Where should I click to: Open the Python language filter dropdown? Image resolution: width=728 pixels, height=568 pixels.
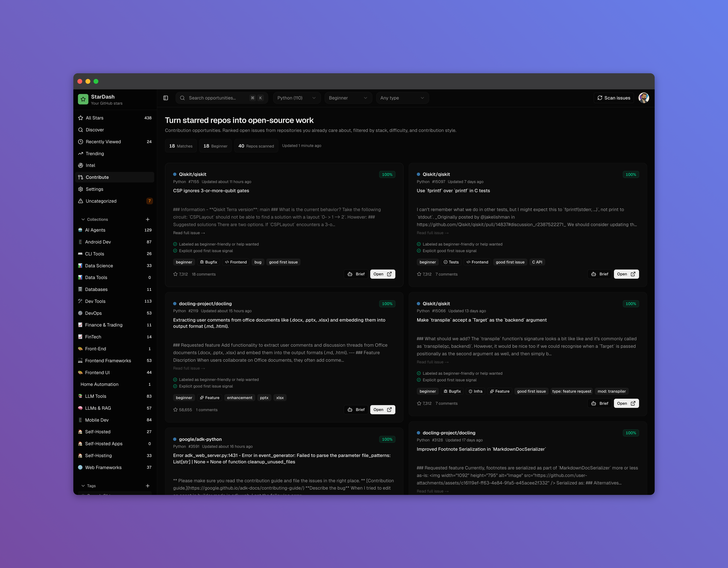tap(296, 98)
